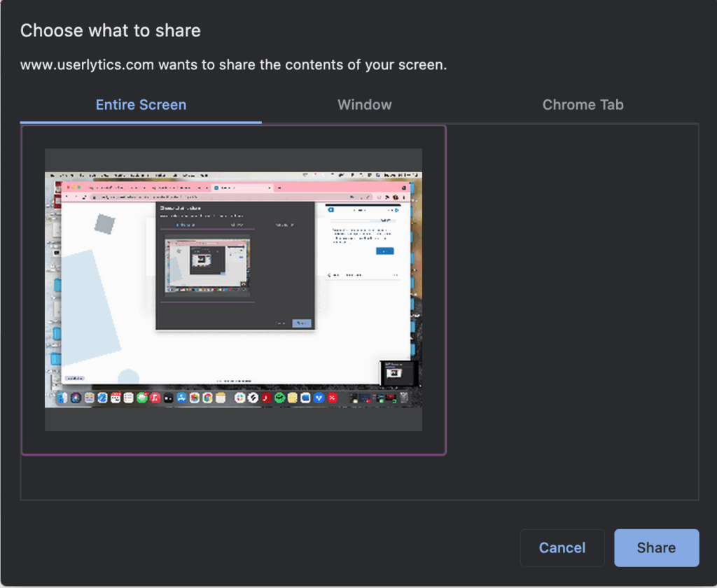Select the Finder icon in the dock preview
The height and width of the screenshot is (588, 717).
pos(62,398)
